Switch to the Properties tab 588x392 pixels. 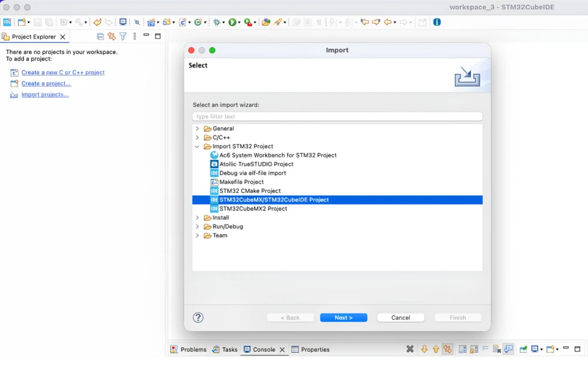click(311, 349)
